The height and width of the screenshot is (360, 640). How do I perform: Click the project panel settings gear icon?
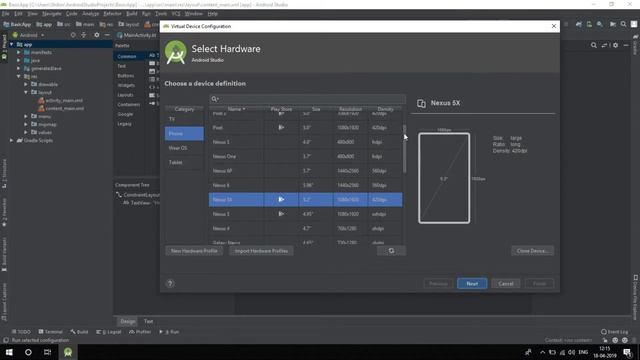(97, 35)
